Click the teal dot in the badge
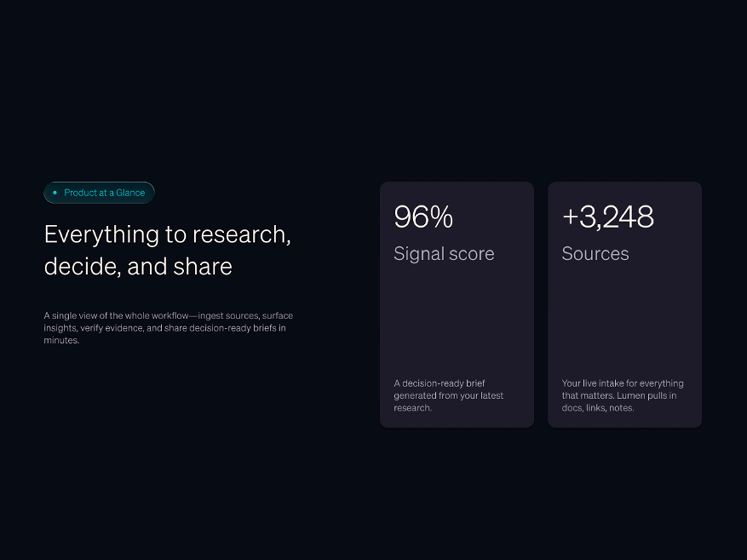The image size is (747, 560). tap(55, 193)
